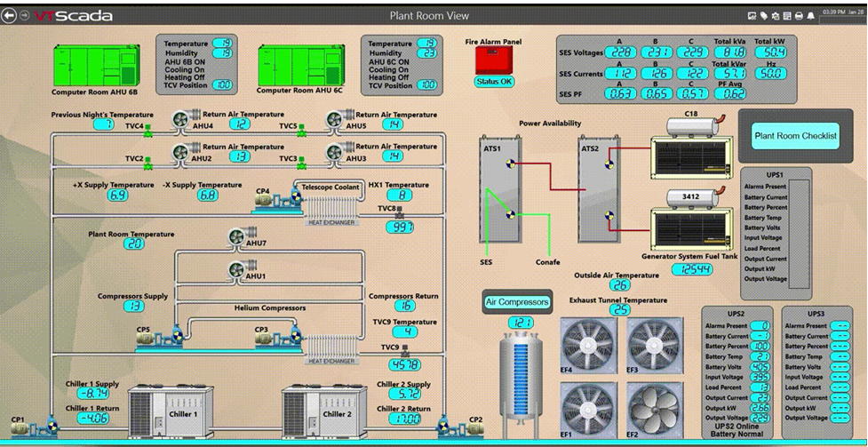
Task: Select the CP3 pump
Action: pos(279,336)
